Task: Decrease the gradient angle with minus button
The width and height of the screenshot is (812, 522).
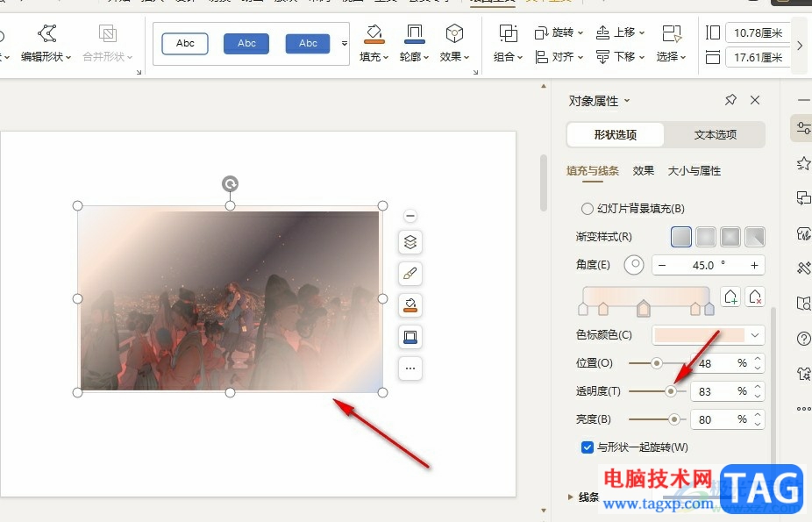Action: [662, 265]
